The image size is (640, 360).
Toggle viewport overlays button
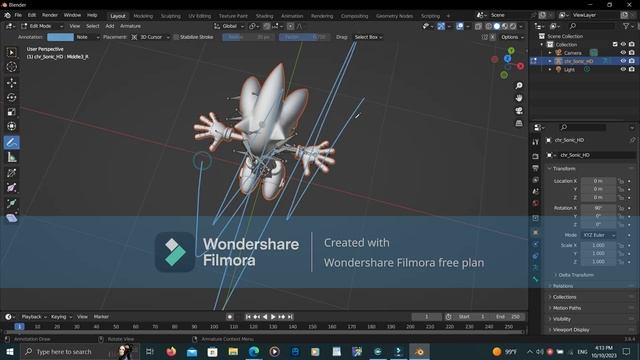click(x=460, y=26)
